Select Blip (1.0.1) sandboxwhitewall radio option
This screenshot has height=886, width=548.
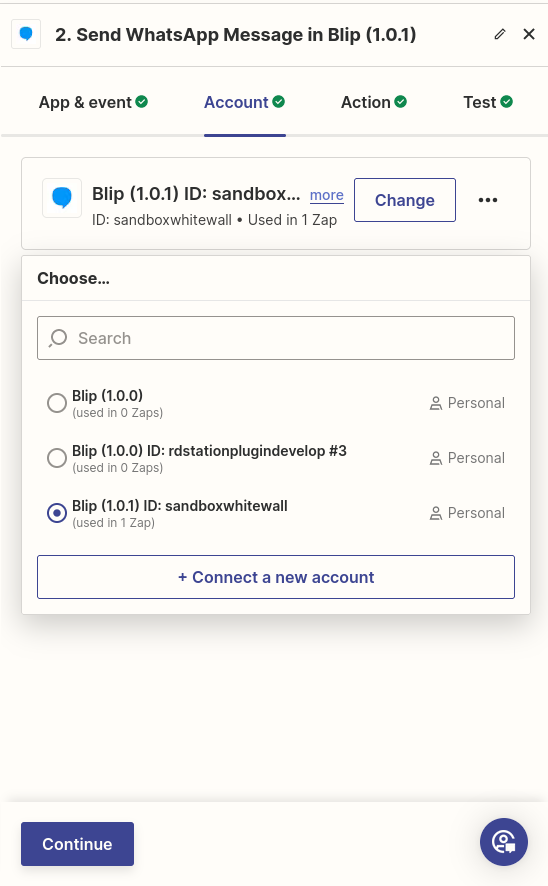[x=56, y=513]
